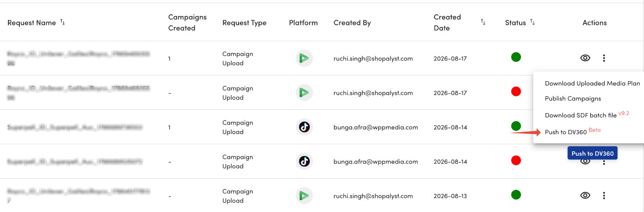Choose Publish Campaigns from menu

(x=573, y=98)
